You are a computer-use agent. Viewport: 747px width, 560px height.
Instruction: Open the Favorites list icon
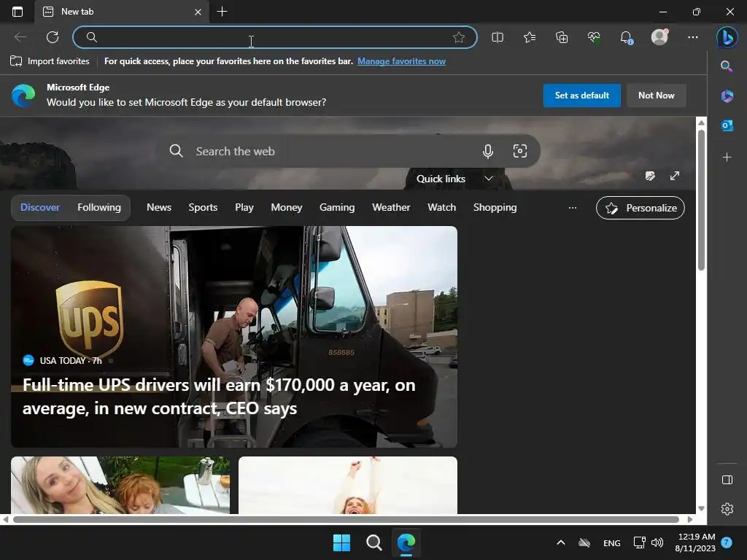(530, 37)
